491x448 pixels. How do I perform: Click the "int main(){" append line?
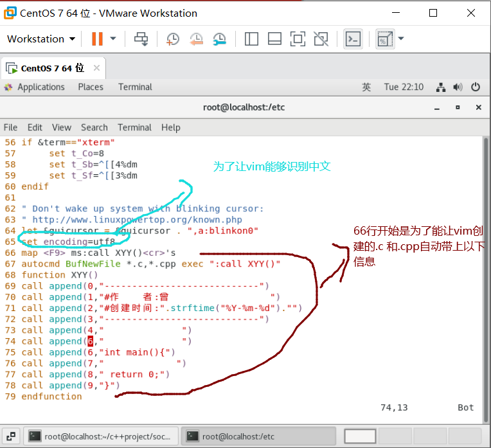pyautogui.click(x=98, y=352)
